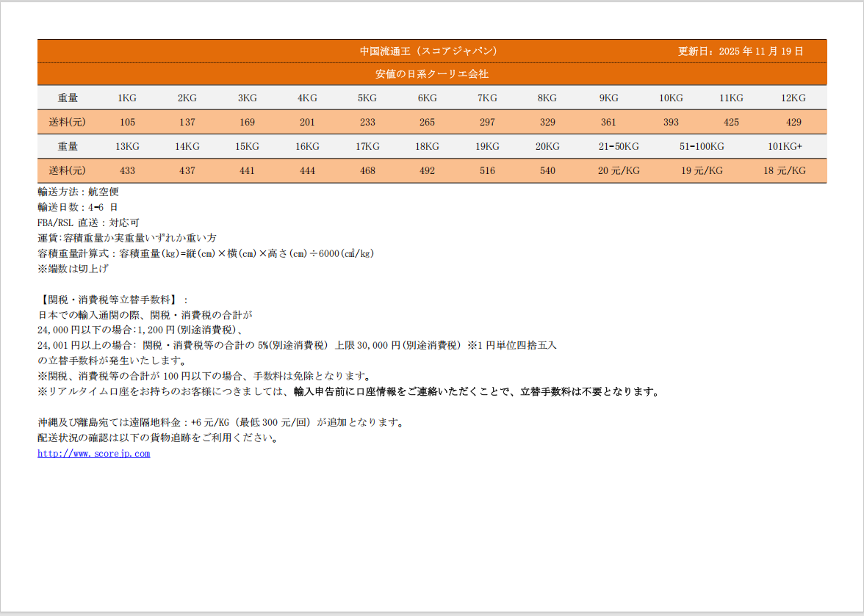Select the 20 元/KG rate cell
Screen dimensions: 864x616
click(x=619, y=170)
